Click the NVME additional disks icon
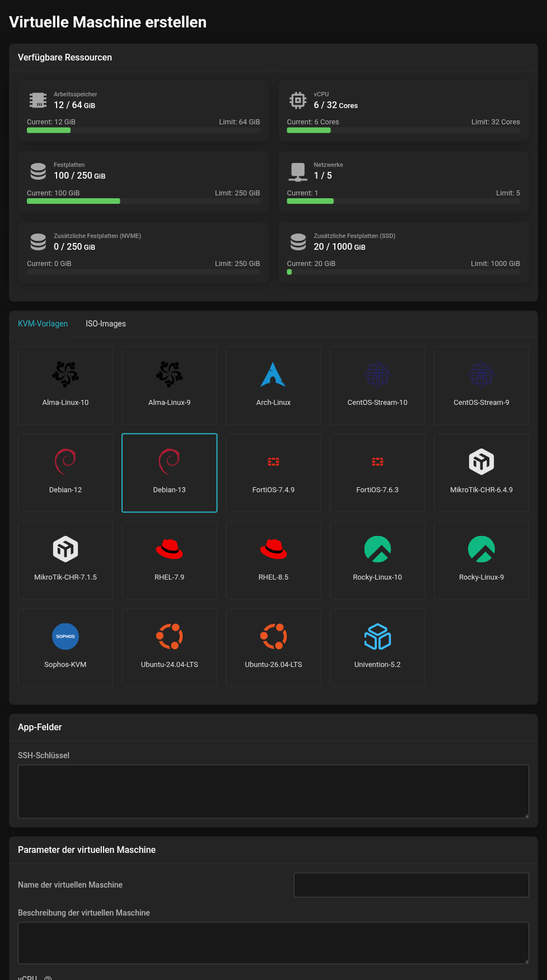547x980 pixels. tap(38, 242)
